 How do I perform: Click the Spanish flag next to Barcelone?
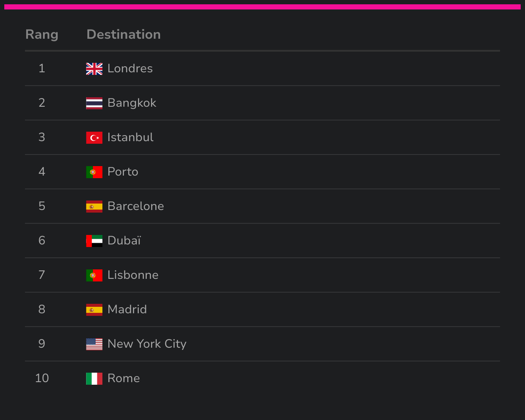pyautogui.click(x=94, y=207)
